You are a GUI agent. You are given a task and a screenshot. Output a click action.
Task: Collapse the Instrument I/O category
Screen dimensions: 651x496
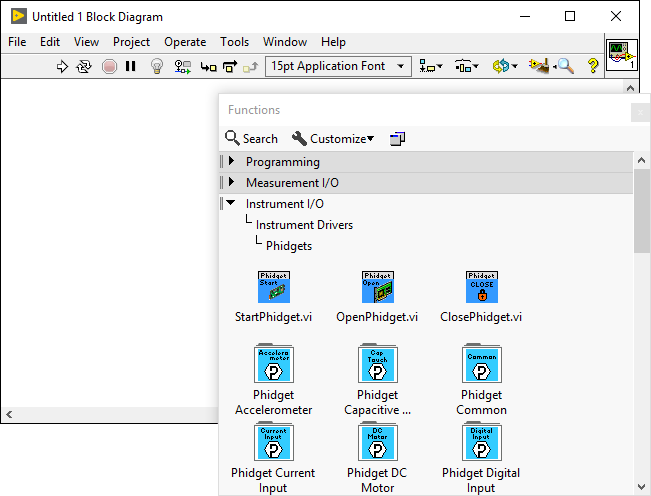(x=231, y=203)
